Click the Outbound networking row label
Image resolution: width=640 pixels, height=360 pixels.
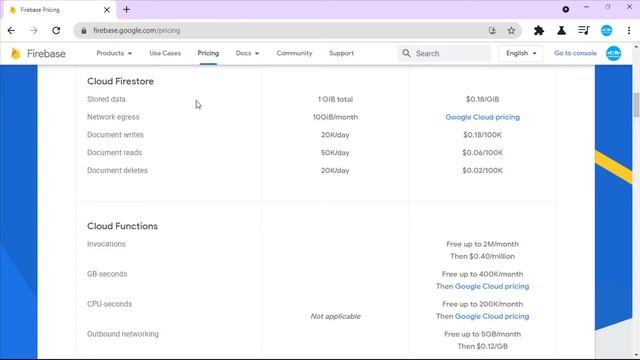(123, 334)
